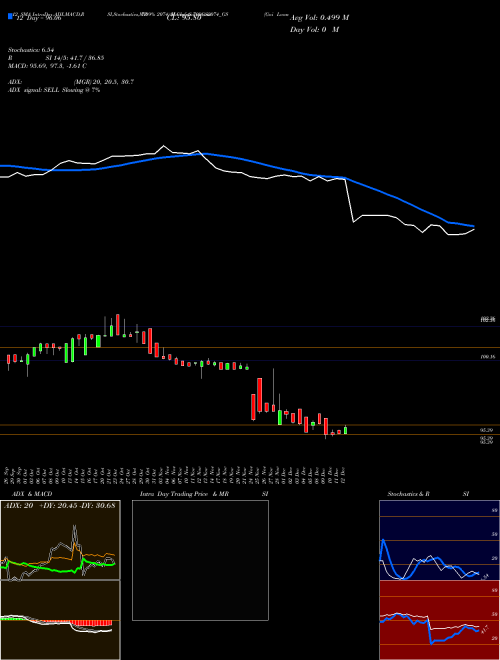
Task: Click the 'MACD: 95.69, 97.3, -1.61 C' line
Action: coord(47,66)
